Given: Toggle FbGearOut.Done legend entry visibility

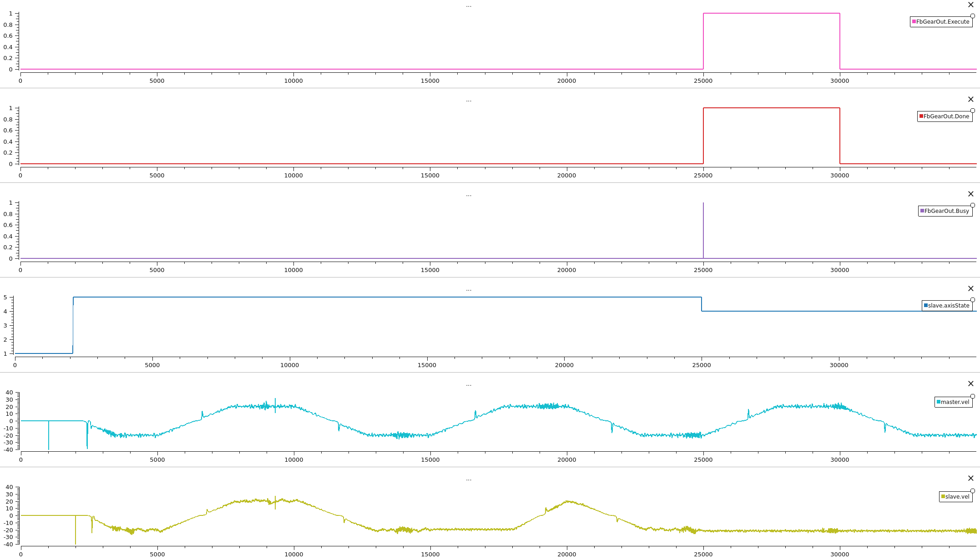Looking at the screenshot, I should pyautogui.click(x=946, y=116).
